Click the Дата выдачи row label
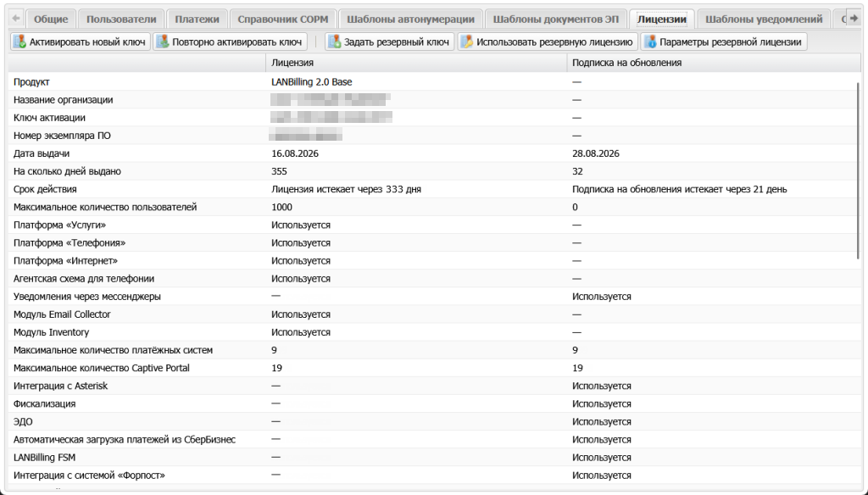The height and width of the screenshot is (495, 868). (42, 153)
